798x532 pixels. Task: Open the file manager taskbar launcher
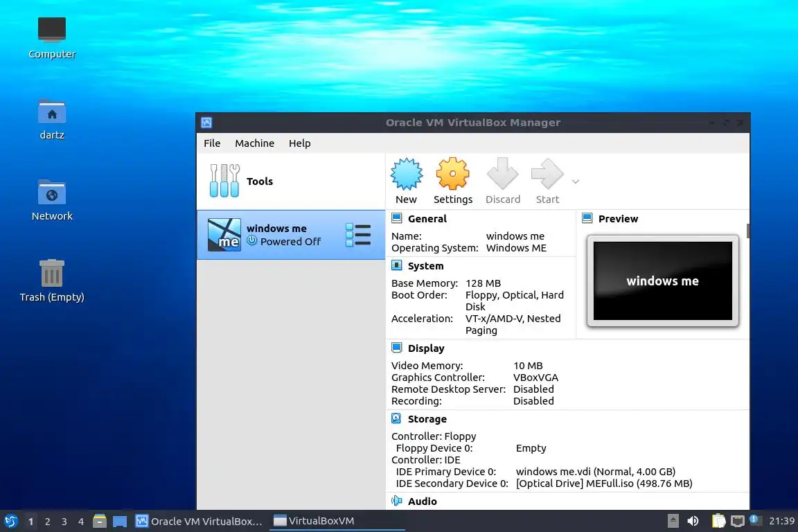(100, 521)
